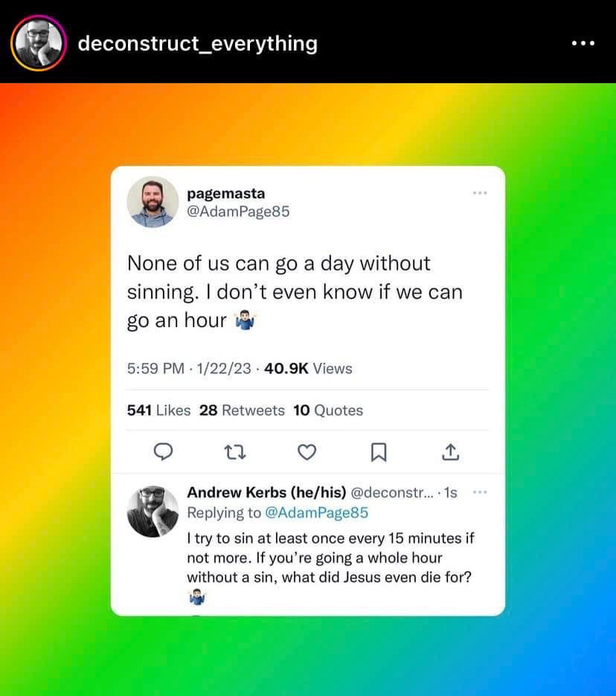
Task: Show the 28 Retweets list
Action: click(242, 410)
